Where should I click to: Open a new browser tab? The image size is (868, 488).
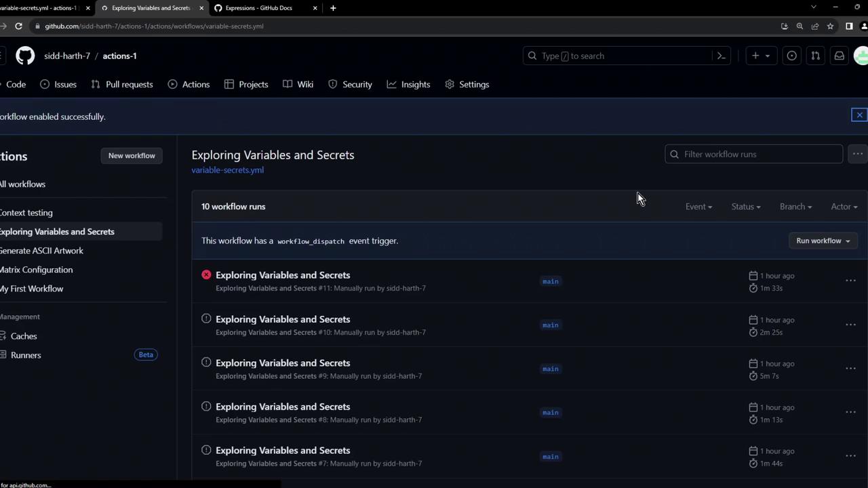tap(333, 8)
